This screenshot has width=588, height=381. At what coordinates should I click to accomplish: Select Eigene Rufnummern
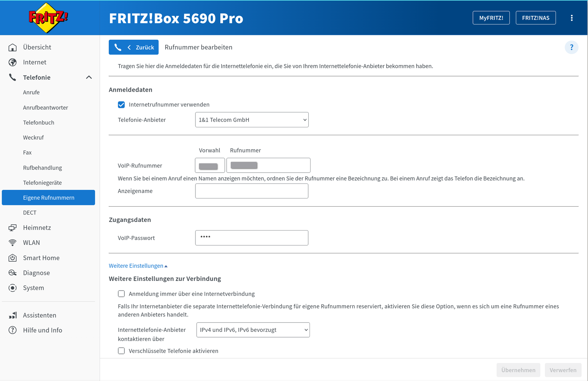coord(48,197)
